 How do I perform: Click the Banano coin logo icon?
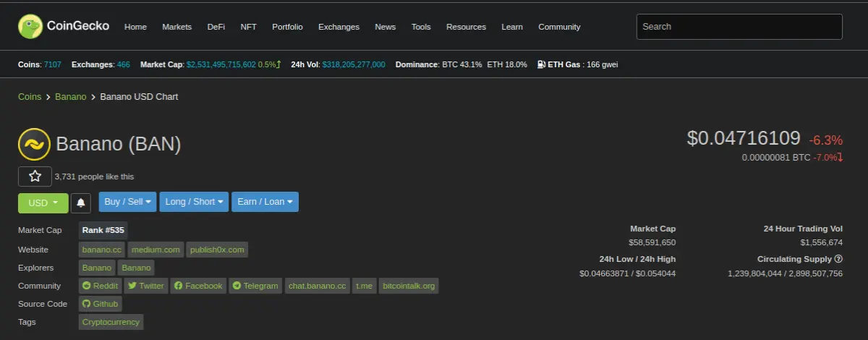[x=34, y=144]
